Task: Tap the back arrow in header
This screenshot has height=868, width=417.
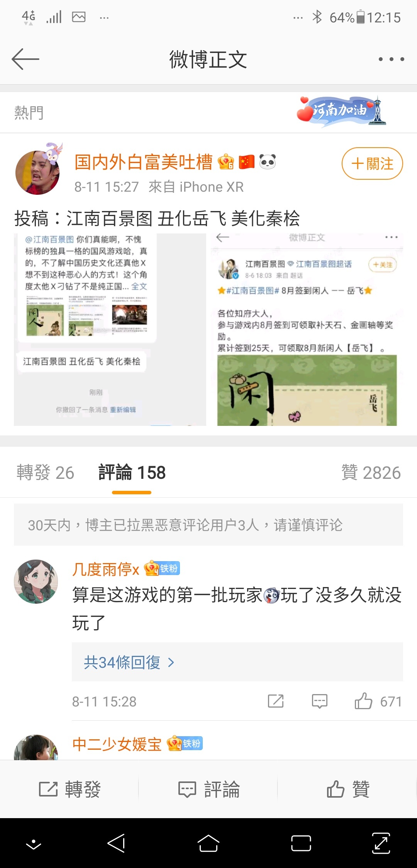Action: [25, 59]
